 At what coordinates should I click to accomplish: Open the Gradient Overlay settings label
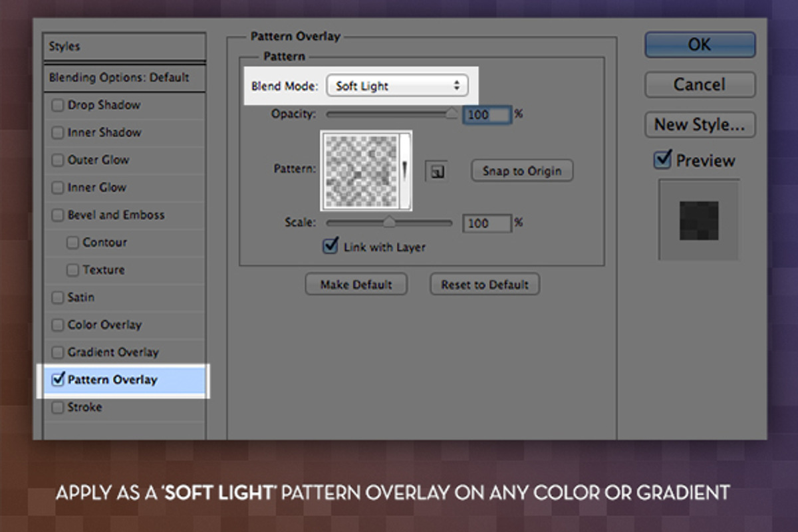113,352
